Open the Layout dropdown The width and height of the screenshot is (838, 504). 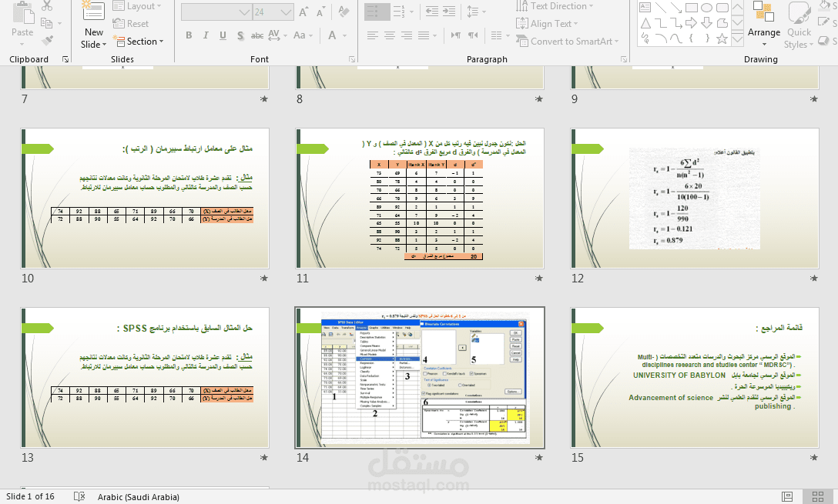click(137, 6)
